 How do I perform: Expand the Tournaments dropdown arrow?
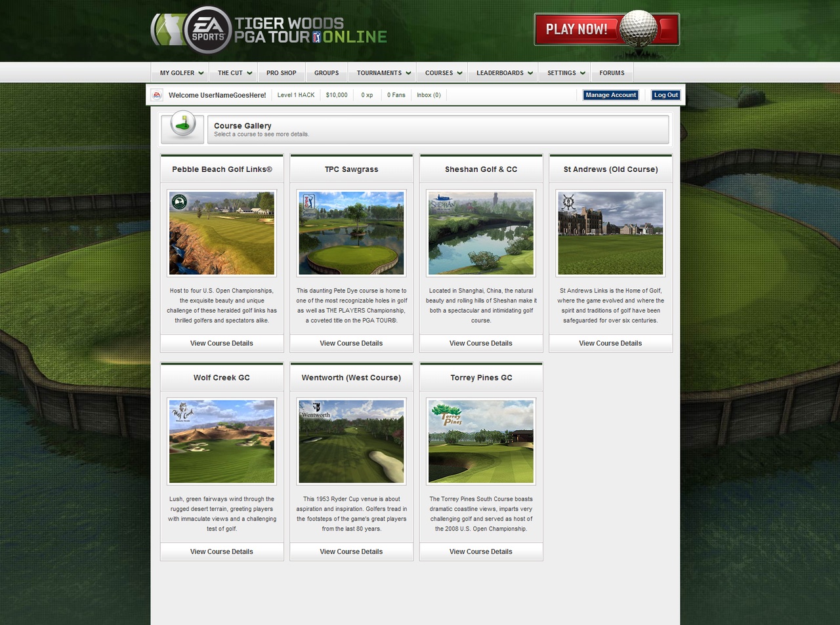[x=408, y=73]
